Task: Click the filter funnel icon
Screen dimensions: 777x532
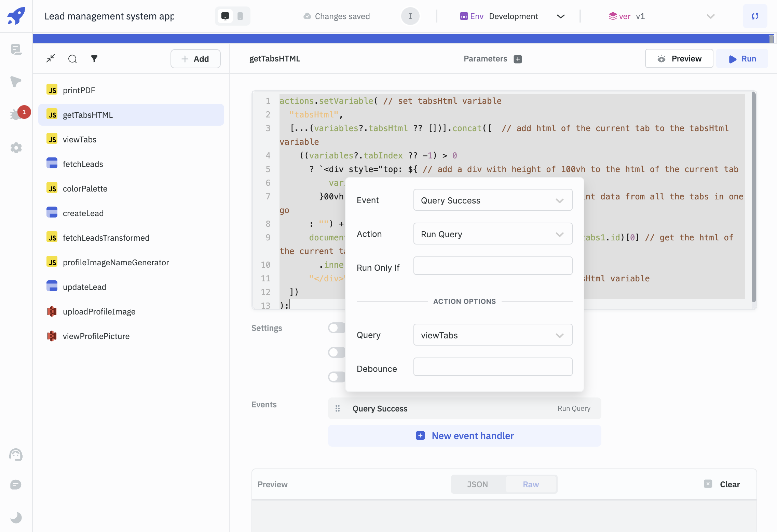Action: (x=94, y=59)
